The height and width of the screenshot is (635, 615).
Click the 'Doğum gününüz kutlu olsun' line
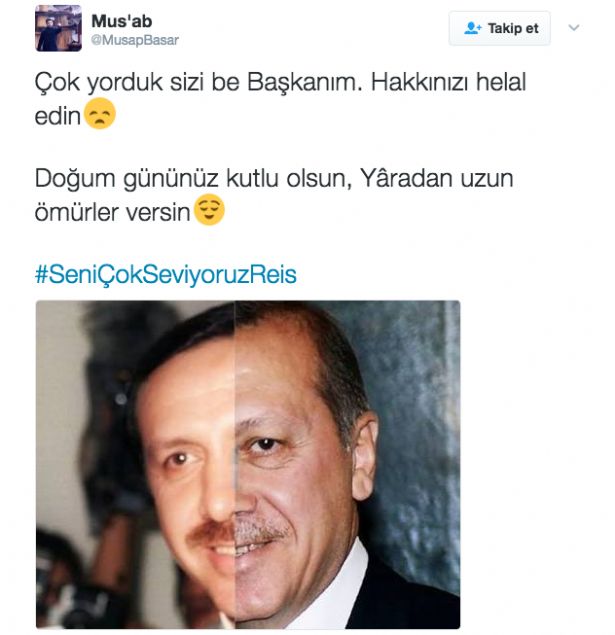(193, 179)
